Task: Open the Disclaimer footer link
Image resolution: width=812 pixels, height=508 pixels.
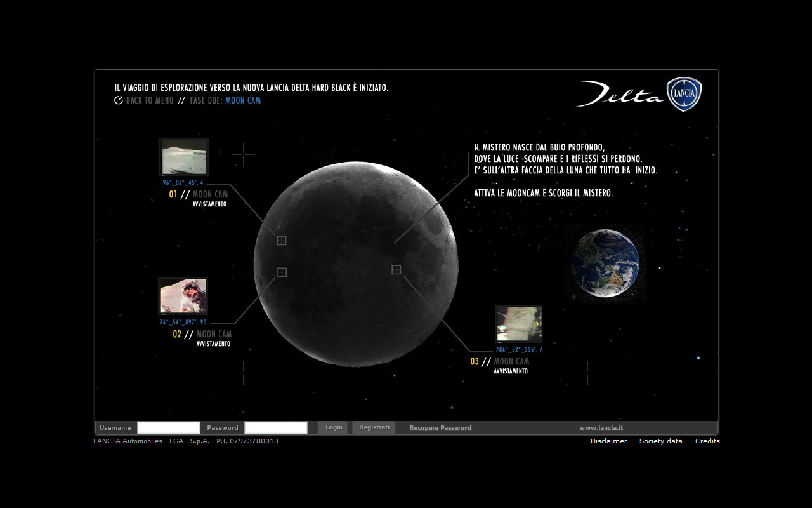Action: [608, 441]
